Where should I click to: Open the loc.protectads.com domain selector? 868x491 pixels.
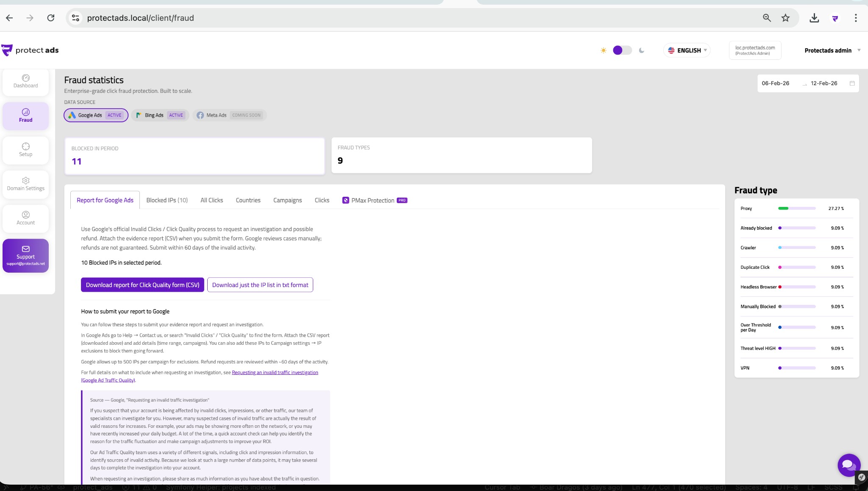point(755,50)
